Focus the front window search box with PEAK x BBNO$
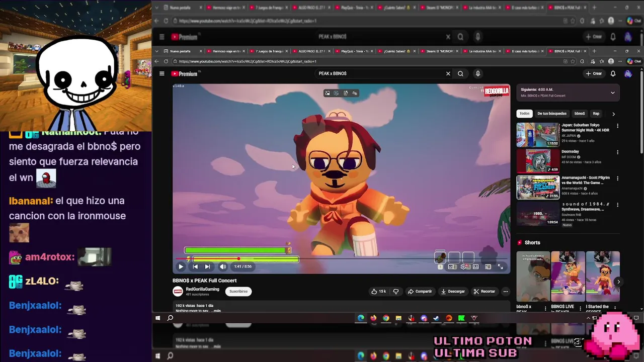Image resolution: width=644 pixels, height=362 pixels. (380, 73)
